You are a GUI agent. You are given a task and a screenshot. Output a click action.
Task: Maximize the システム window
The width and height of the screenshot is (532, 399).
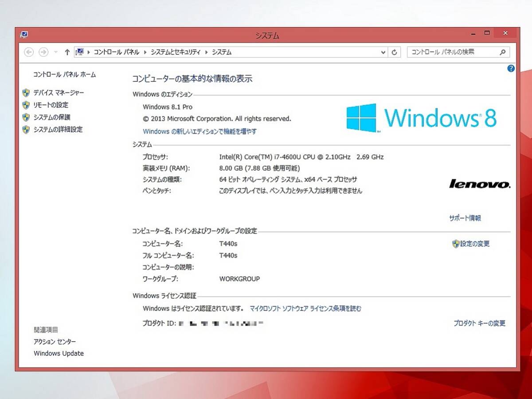pos(487,33)
